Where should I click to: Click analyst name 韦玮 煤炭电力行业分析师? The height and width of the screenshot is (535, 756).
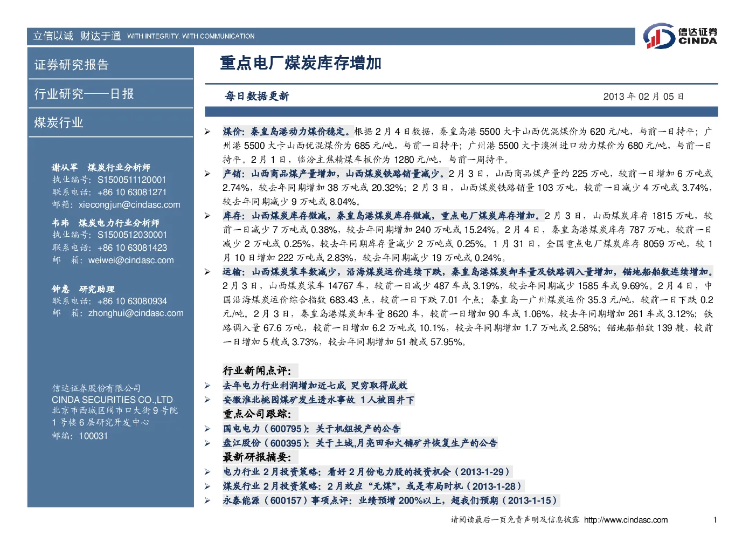click(x=106, y=223)
